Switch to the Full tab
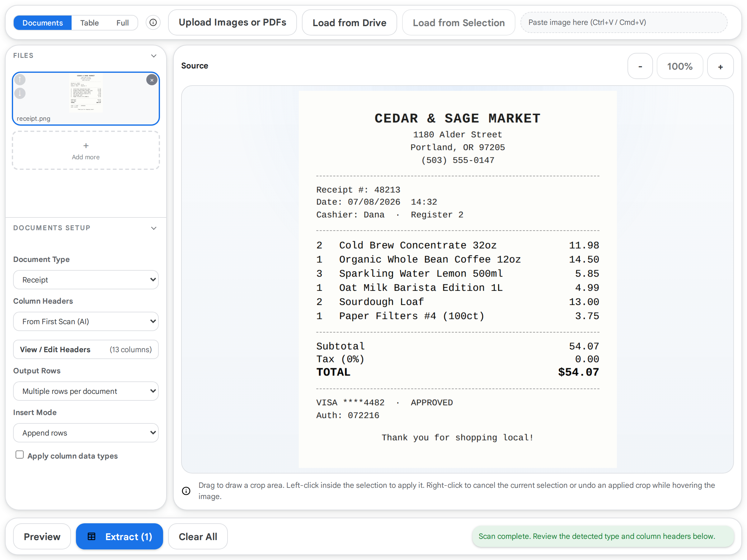 click(x=122, y=23)
